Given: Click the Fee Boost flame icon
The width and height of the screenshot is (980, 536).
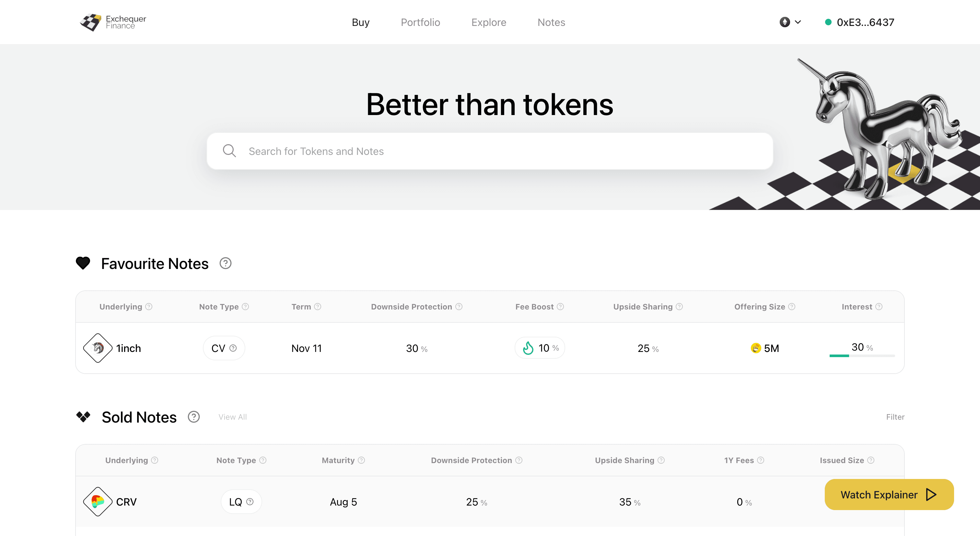Looking at the screenshot, I should click(x=528, y=348).
